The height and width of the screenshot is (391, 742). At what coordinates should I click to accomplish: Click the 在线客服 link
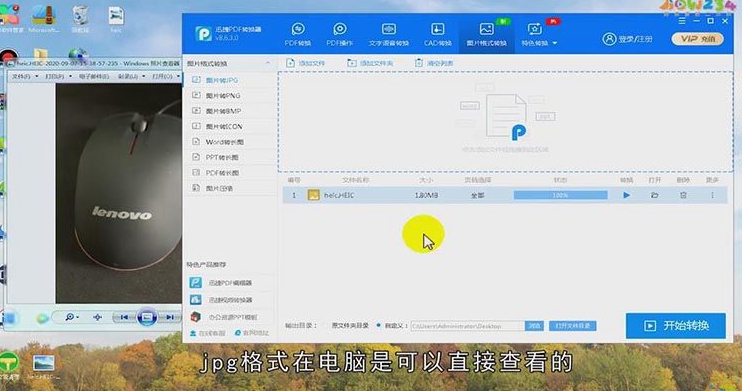(x=208, y=333)
